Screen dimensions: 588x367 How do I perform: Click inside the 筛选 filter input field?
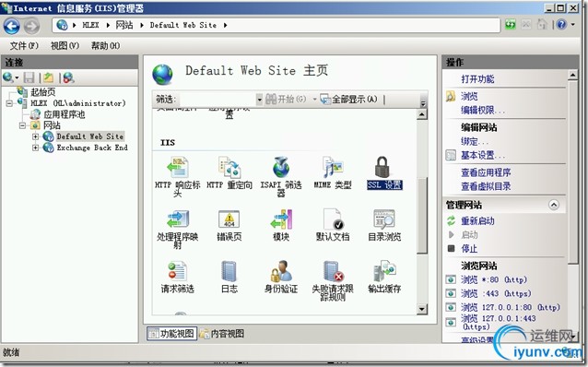[218, 100]
